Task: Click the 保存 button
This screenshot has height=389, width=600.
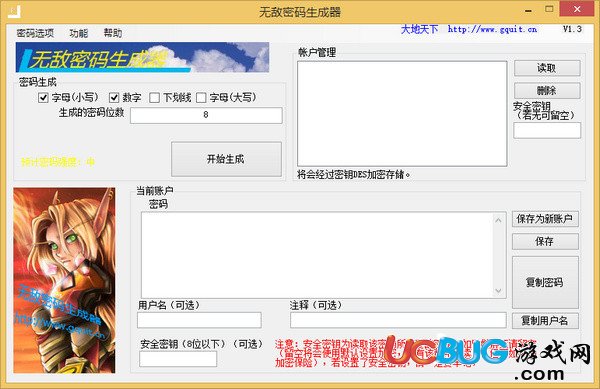Action: click(x=545, y=241)
